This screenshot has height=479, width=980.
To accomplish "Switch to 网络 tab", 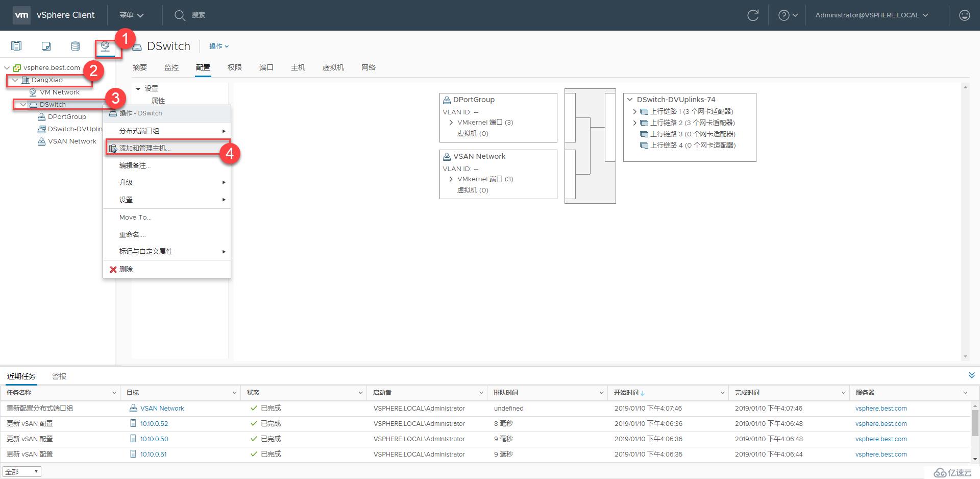I will [x=369, y=67].
